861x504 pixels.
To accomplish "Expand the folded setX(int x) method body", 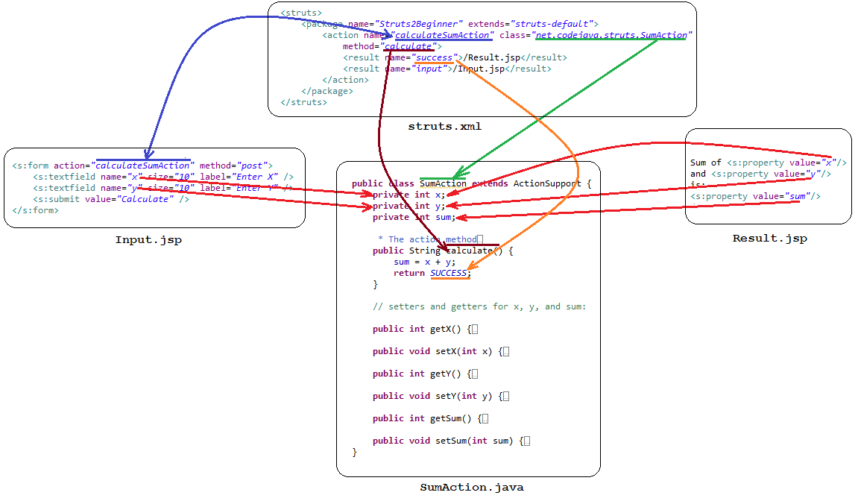I will coord(505,352).
